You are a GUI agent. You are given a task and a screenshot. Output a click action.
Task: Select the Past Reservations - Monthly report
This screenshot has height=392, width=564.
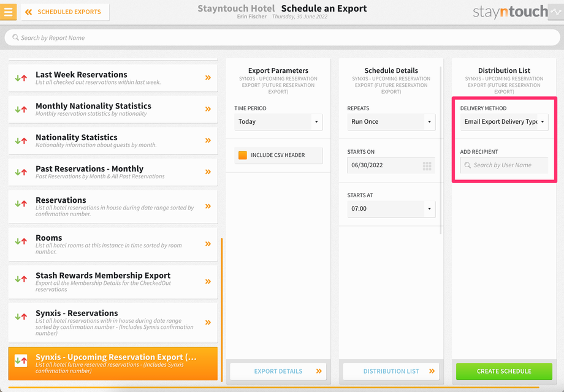[113, 171]
